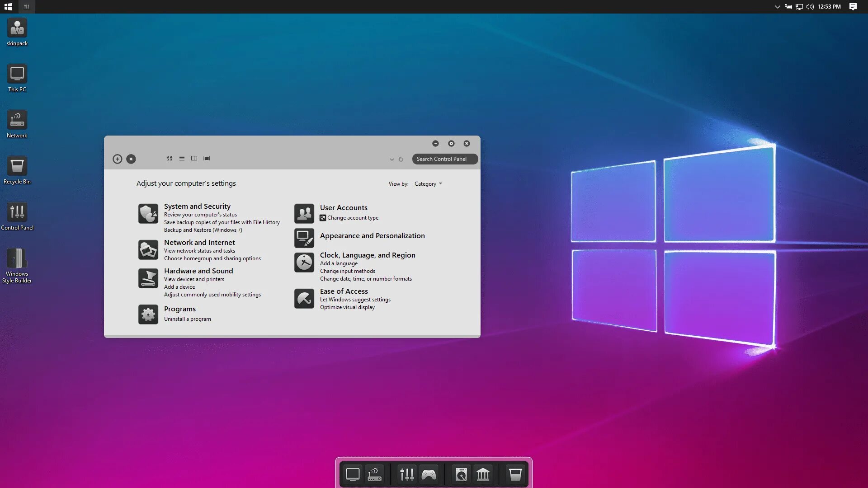Switch to the grid view toolbar icon
Image resolution: width=868 pixels, height=488 pixels.
coord(169,159)
